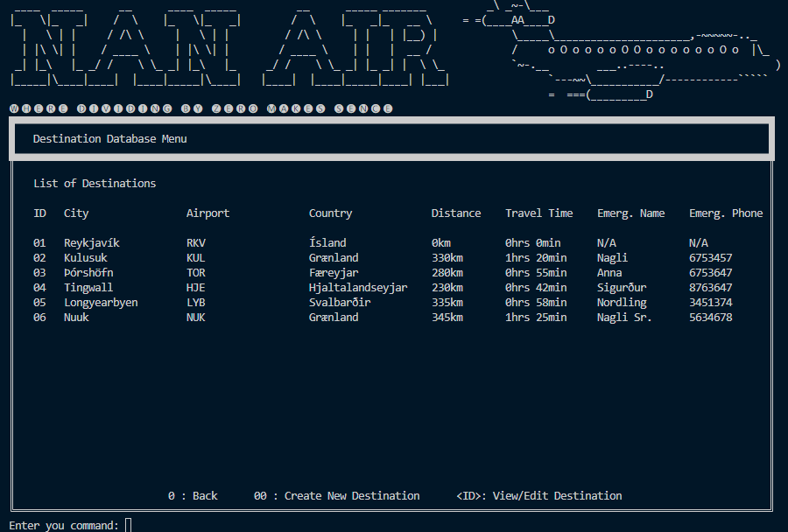Click the Emerg. Phone column header
788x532 pixels.
(725, 213)
